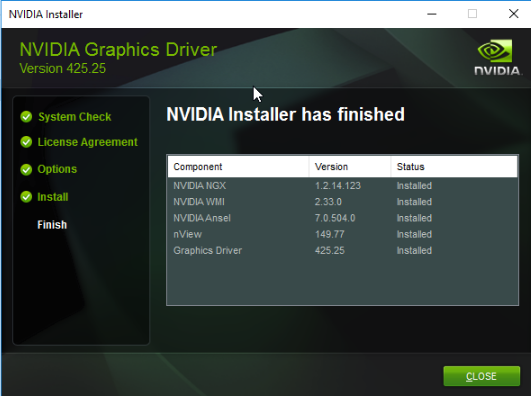Select the NVIDIA NGX row
Image resolution: width=531 pixels, height=396 pixels.
tap(343, 186)
